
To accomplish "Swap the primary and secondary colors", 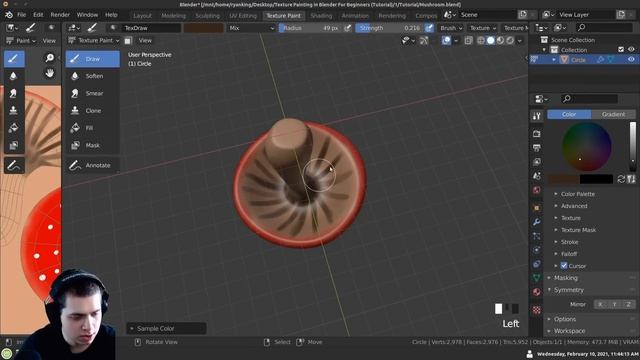I will pyautogui.click(x=621, y=179).
